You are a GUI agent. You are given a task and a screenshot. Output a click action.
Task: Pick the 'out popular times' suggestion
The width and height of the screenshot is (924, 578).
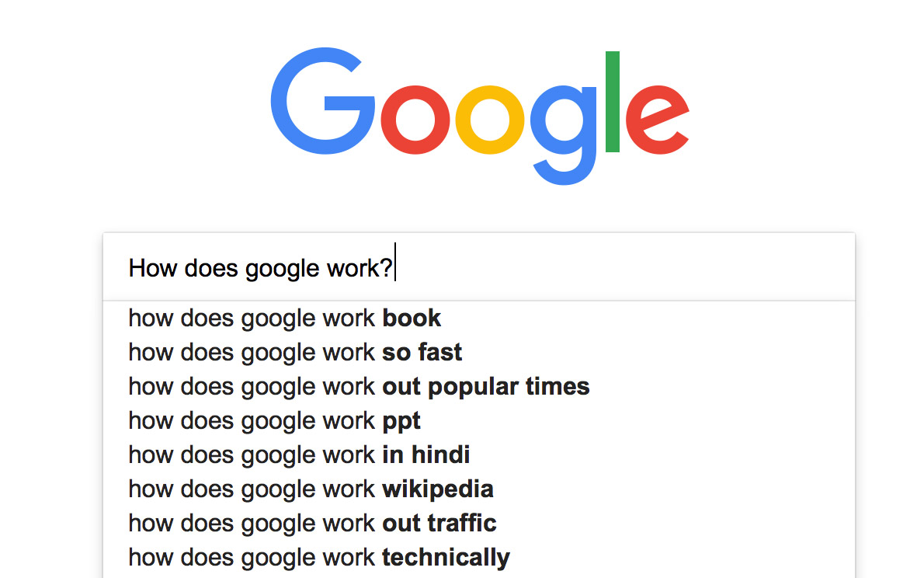click(x=359, y=387)
